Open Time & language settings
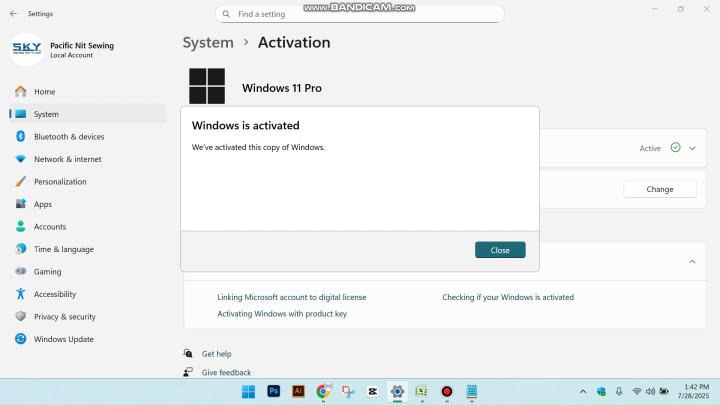720x405 pixels. click(87, 249)
